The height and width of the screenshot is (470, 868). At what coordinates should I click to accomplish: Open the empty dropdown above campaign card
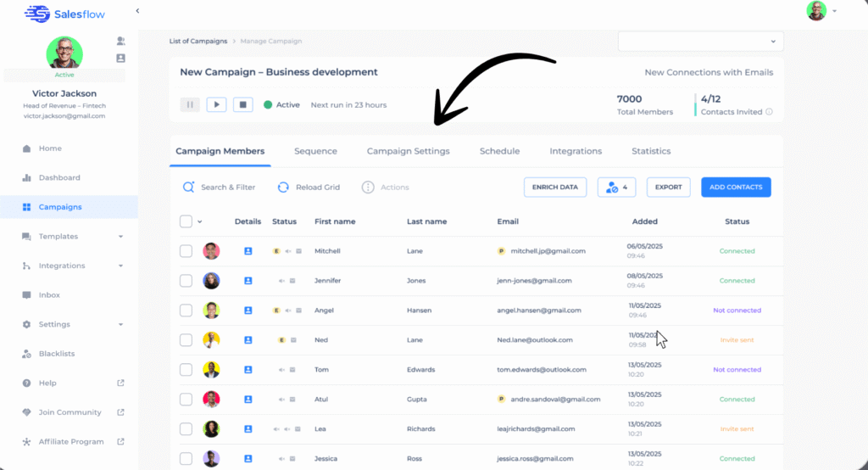point(700,42)
